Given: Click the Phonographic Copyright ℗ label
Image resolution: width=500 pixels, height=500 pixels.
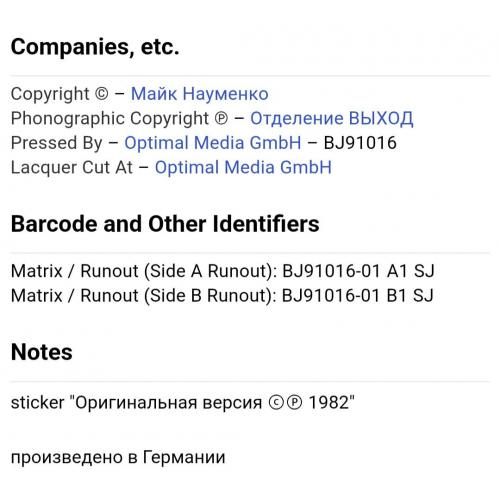Looking at the screenshot, I should coord(120,119).
